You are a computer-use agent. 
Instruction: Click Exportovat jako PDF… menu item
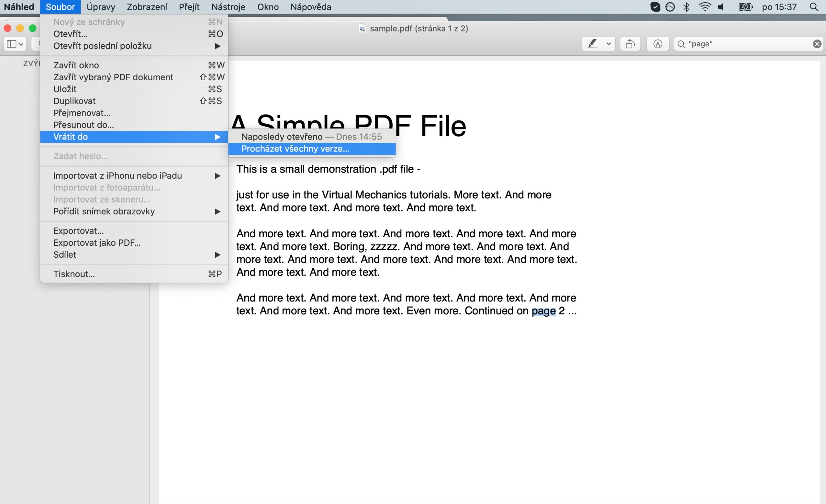pyautogui.click(x=97, y=242)
